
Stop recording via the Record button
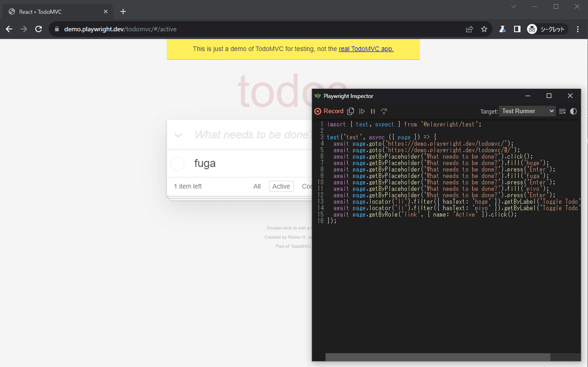tap(329, 111)
